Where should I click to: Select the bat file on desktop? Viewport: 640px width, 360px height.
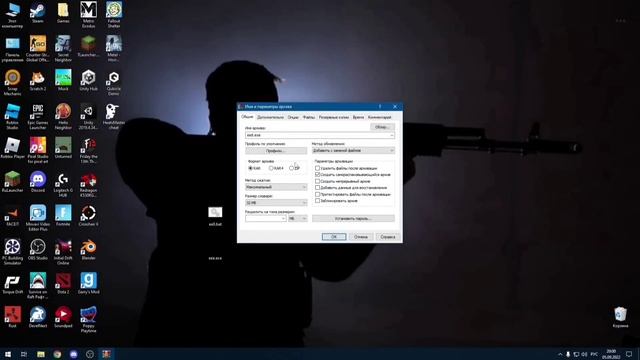[215, 216]
